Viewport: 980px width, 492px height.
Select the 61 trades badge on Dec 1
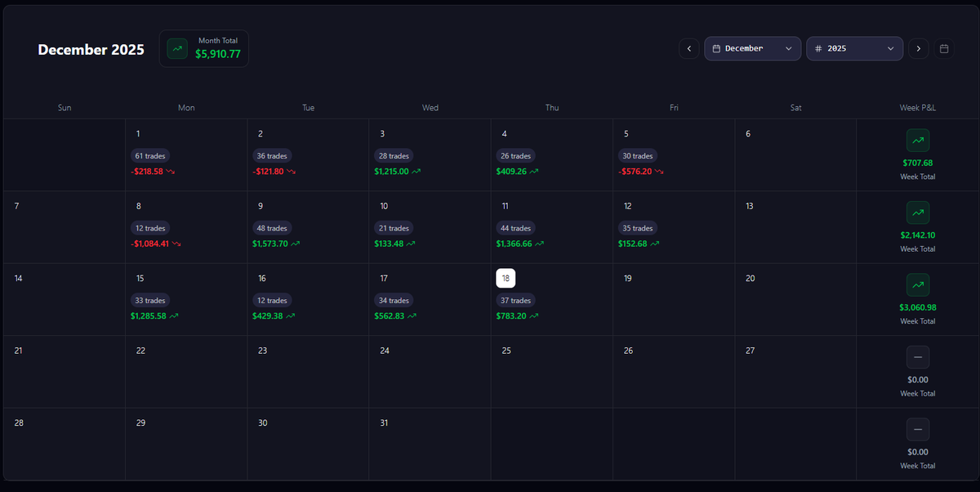(x=150, y=156)
